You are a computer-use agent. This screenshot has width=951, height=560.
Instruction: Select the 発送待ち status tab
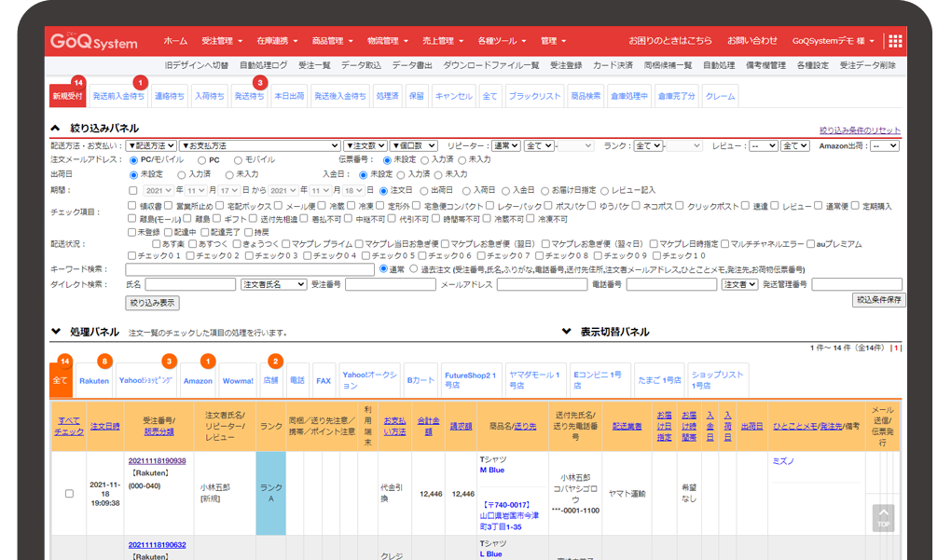[249, 96]
